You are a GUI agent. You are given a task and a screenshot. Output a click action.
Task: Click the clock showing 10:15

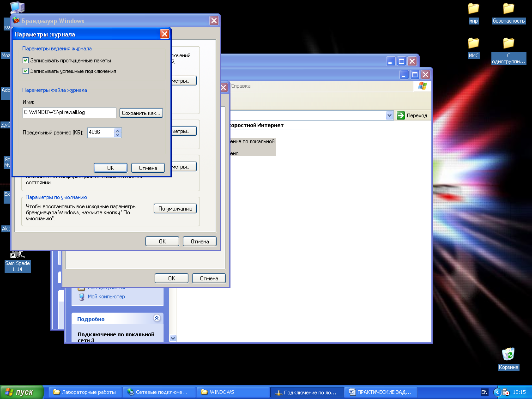[519, 392]
